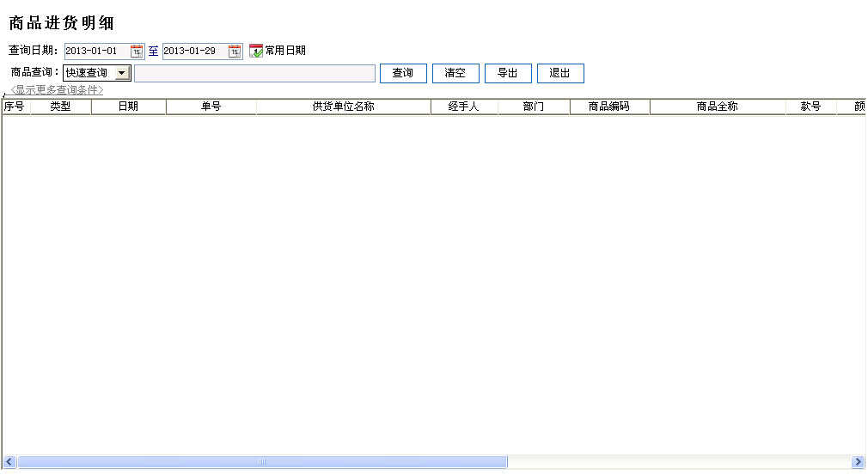
Task: Click the 单号 column header
Action: coord(211,107)
